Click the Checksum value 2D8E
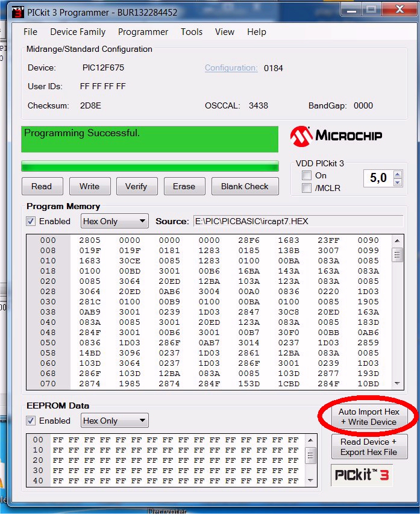The width and height of the screenshot is (420, 514). pyautogui.click(x=90, y=105)
